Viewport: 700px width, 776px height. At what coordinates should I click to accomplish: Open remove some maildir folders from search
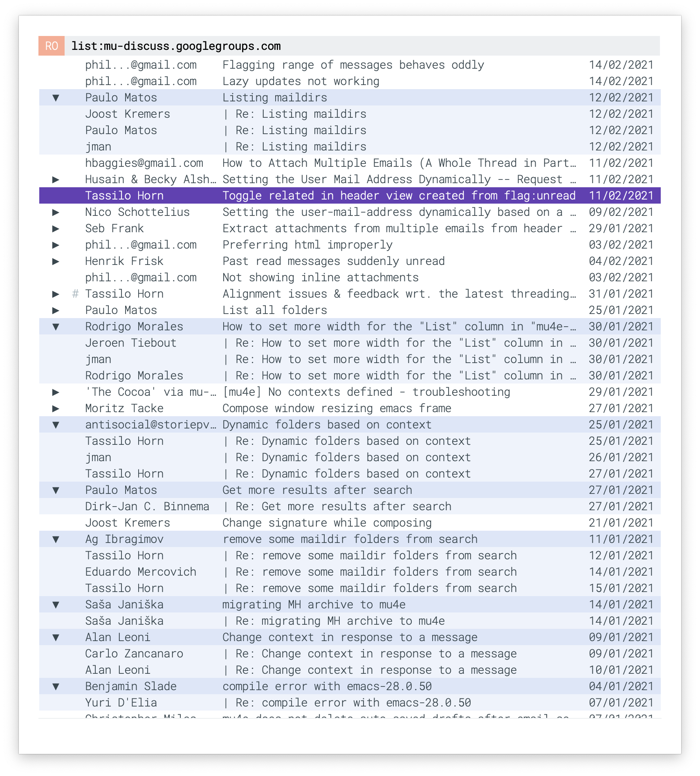350,539
